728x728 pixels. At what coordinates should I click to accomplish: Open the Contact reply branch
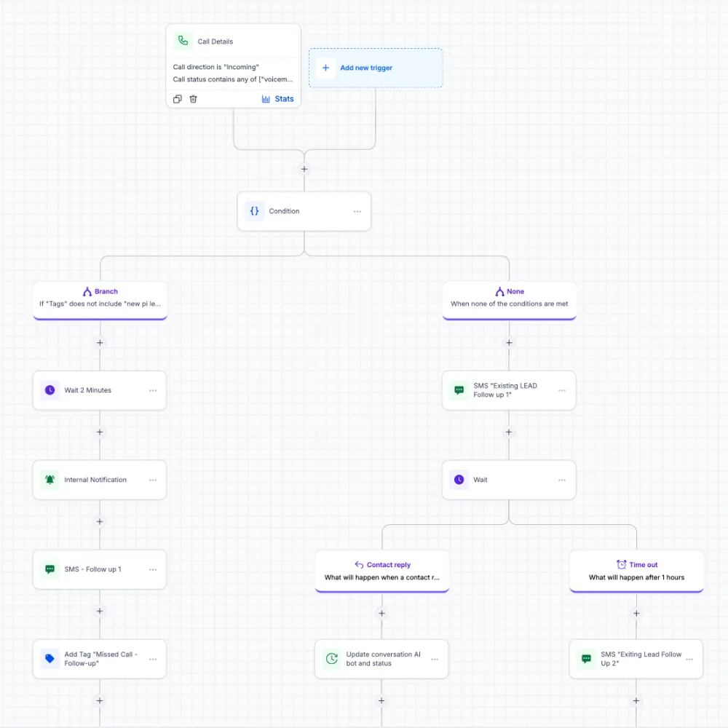[382, 571]
